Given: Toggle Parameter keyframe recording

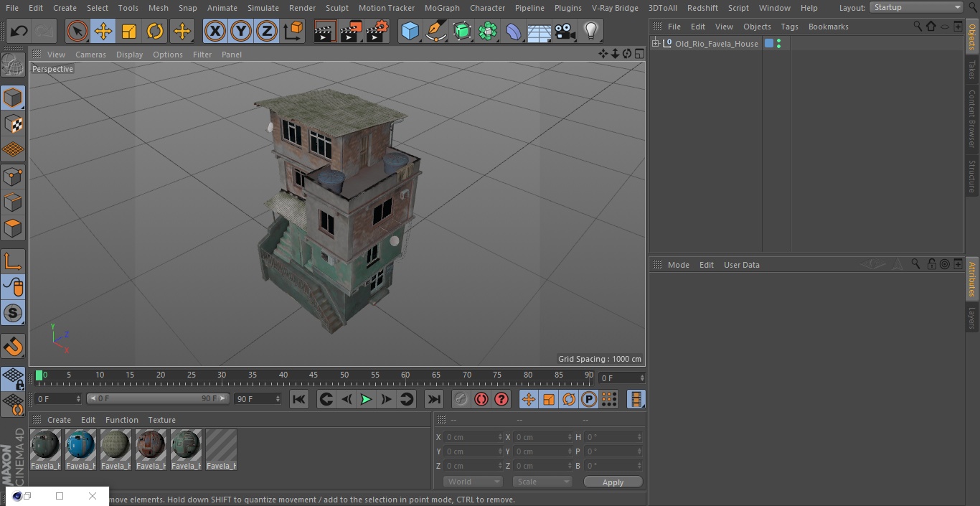Looking at the screenshot, I should click(589, 399).
